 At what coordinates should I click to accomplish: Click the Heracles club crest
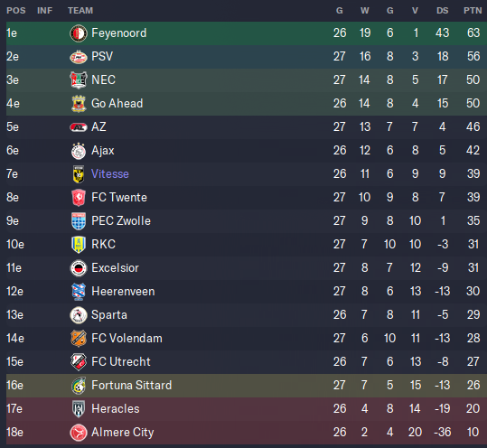[x=79, y=409]
